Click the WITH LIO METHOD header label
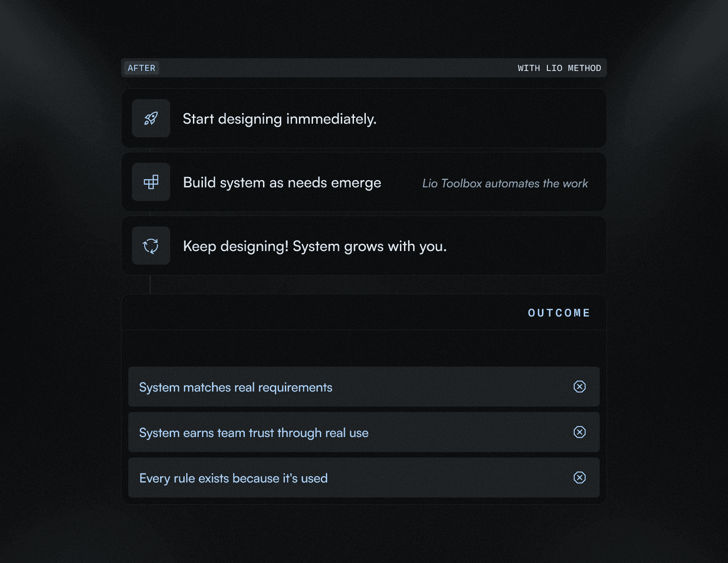 click(560, 68)
